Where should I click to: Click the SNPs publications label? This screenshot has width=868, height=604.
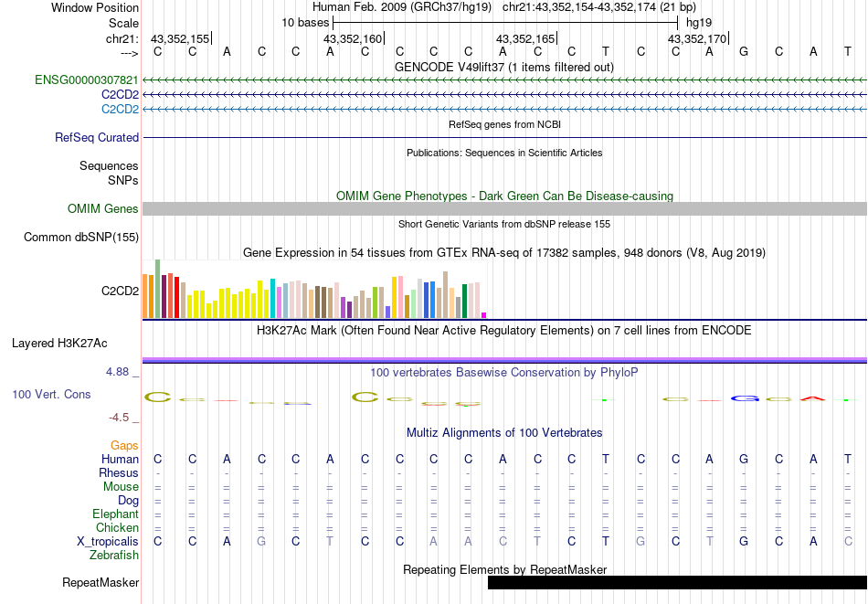123,181
